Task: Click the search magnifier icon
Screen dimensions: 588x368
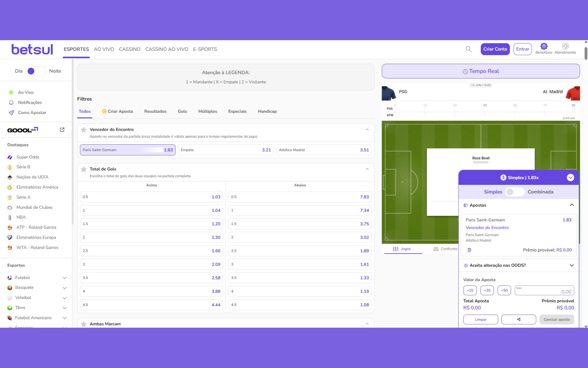Action: click(x=469, y=49)
